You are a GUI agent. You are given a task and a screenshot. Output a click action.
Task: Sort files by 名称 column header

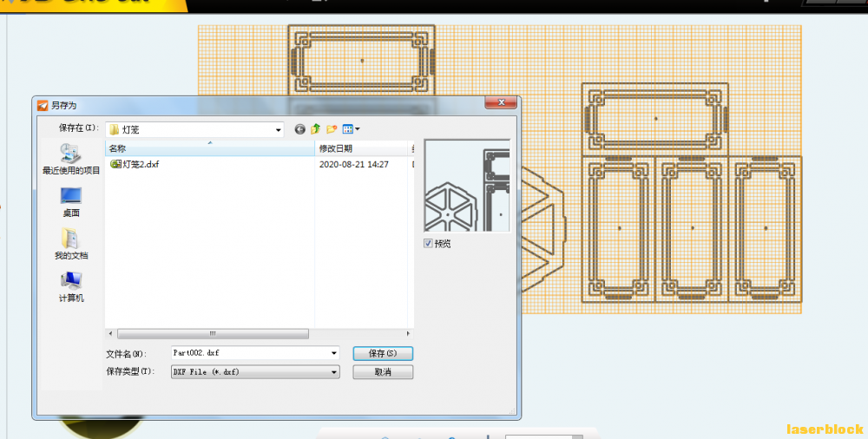(210, 148)
